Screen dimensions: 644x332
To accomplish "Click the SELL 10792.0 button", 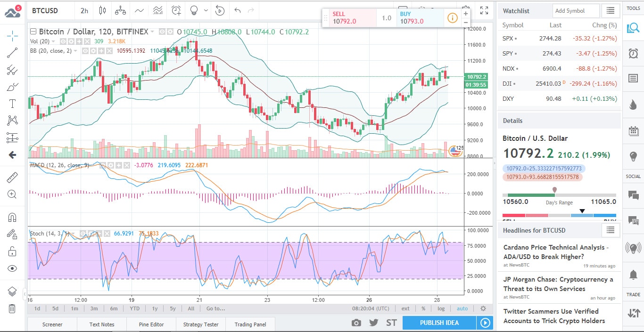I will (x=353, y=18).
